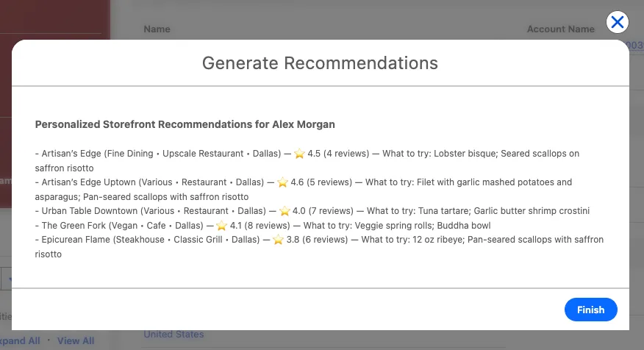Click the star icon beside the 4.1 rating
Viewport: 644px width, 350px height.
(x=221, y=226)
